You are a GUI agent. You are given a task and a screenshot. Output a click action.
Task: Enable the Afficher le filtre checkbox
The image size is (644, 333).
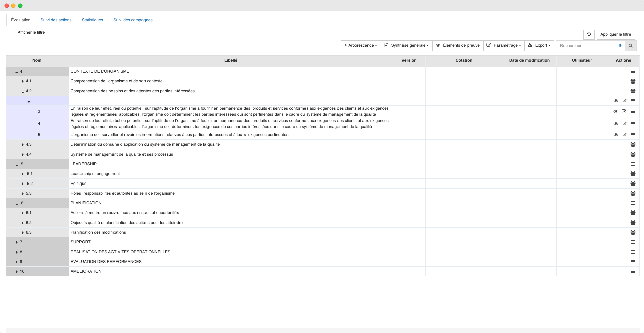[11, 33]
